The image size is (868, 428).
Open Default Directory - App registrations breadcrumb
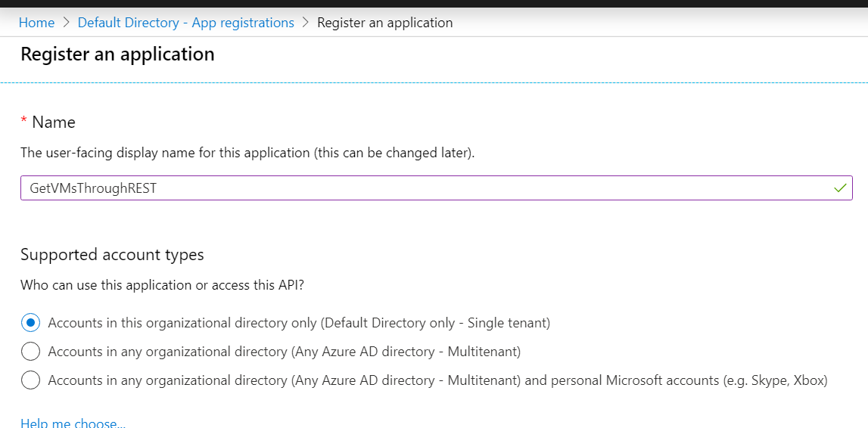tap(186, 23)
